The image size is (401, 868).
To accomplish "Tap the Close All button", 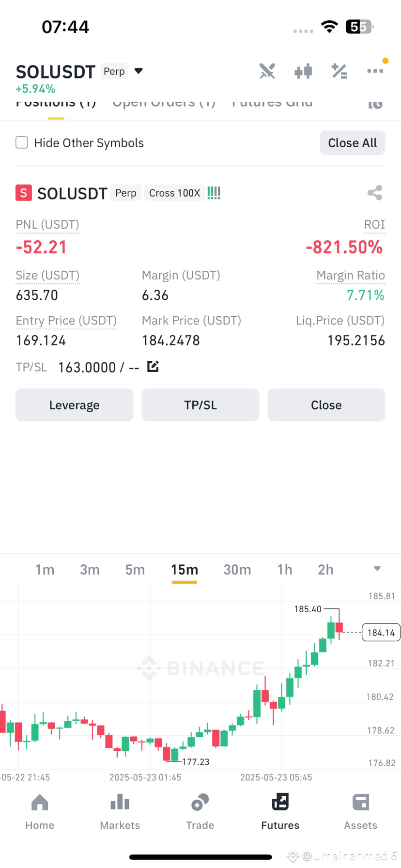I will click(353, 143).
